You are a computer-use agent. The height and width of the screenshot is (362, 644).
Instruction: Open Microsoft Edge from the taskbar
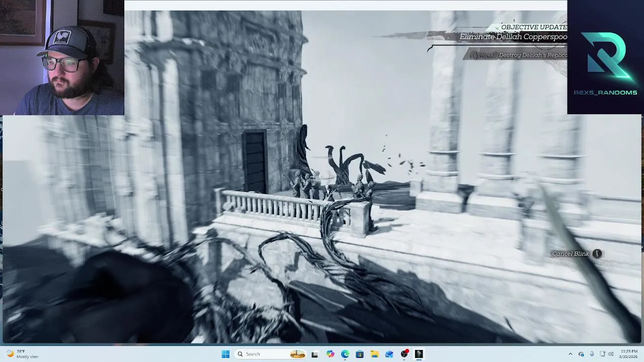[x=345, y=354]
